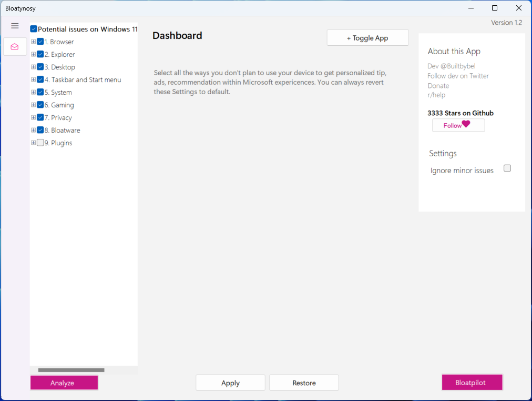Uncheck the 7. Privacy category
This screenshot has height=401, width=532.
pyautogui.click(x=40, y=117)
